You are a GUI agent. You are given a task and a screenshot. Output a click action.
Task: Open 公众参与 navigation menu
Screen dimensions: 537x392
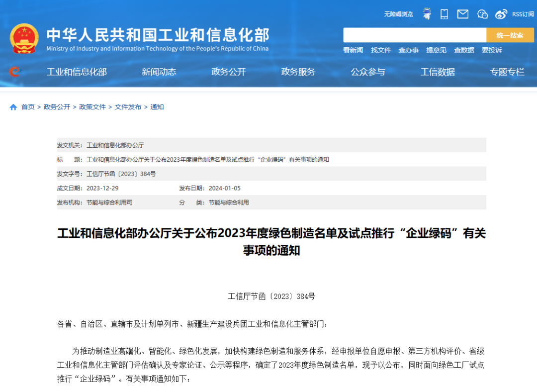click(368, 72)
